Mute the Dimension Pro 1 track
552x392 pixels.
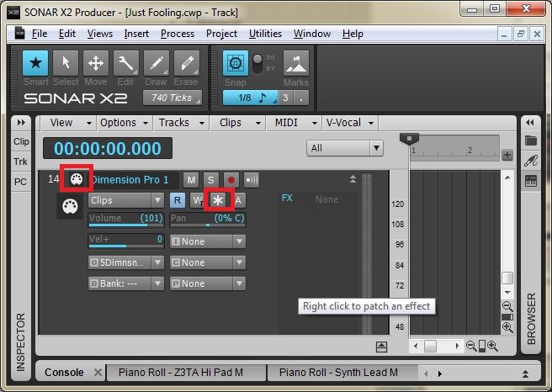tap(191, 180)
